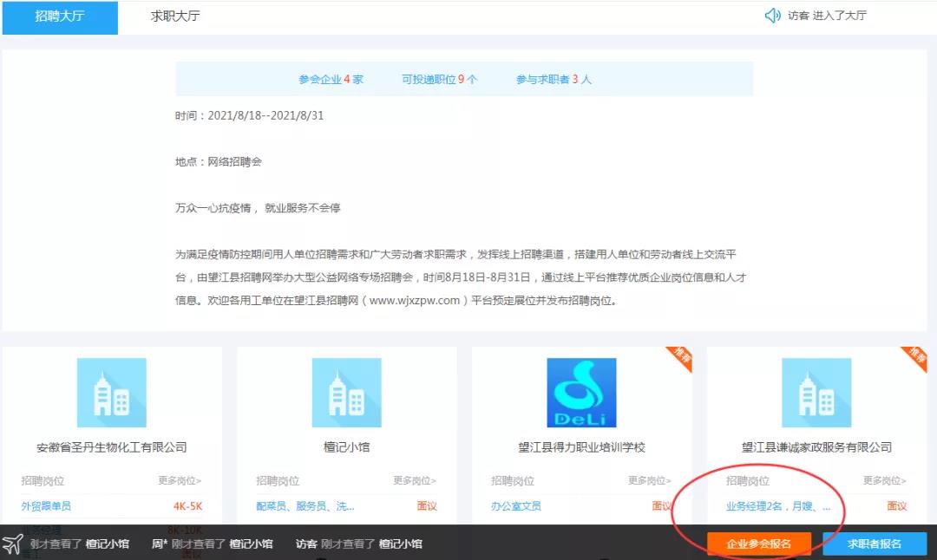Image resolution: width=937 pixels, height=560 pixels.
Task: Open the 业务经理2名，月嫂 job posting
Action: click(x=778, y=506)
